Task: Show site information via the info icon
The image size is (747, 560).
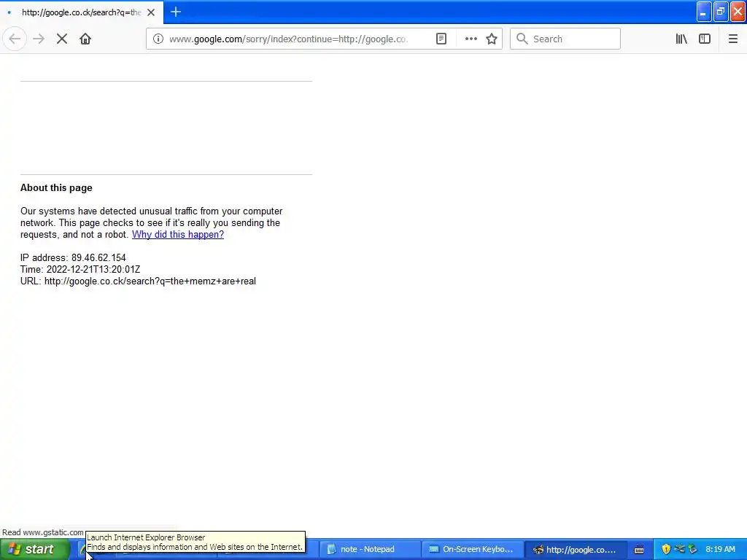Action: point(158,39)
